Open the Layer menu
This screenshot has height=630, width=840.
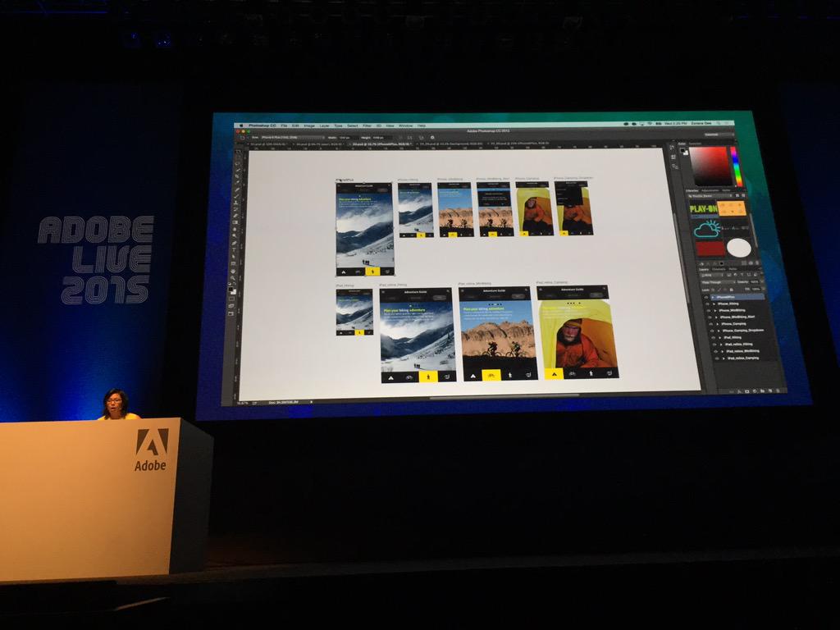pos(324,126)
